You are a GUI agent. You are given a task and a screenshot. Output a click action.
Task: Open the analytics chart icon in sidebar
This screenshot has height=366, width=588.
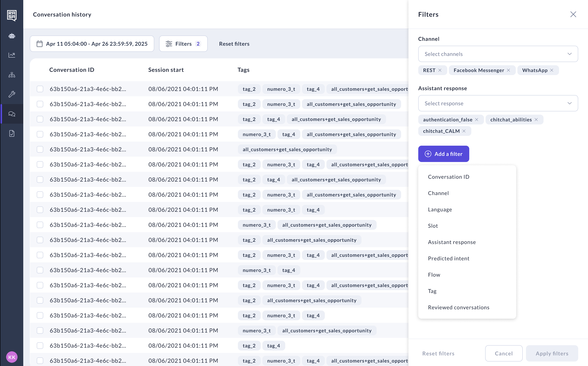[12, 55]
